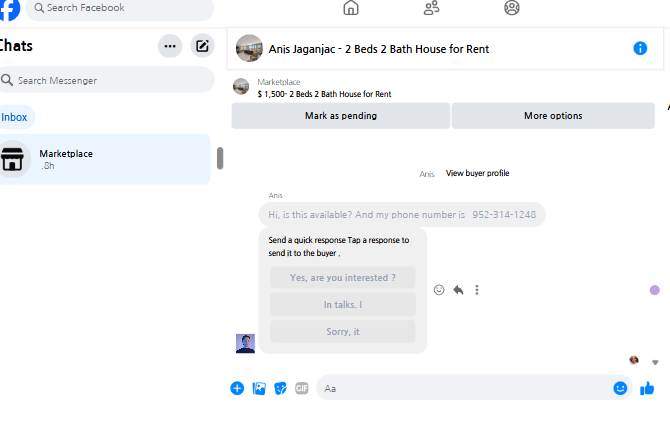Viewport: 670px width, 421px height.
Task: Choose a GIF icon
Action: 302,388
